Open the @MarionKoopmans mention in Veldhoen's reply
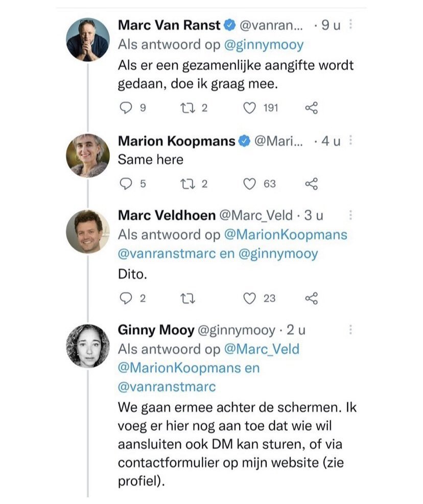 coord(286,235)
